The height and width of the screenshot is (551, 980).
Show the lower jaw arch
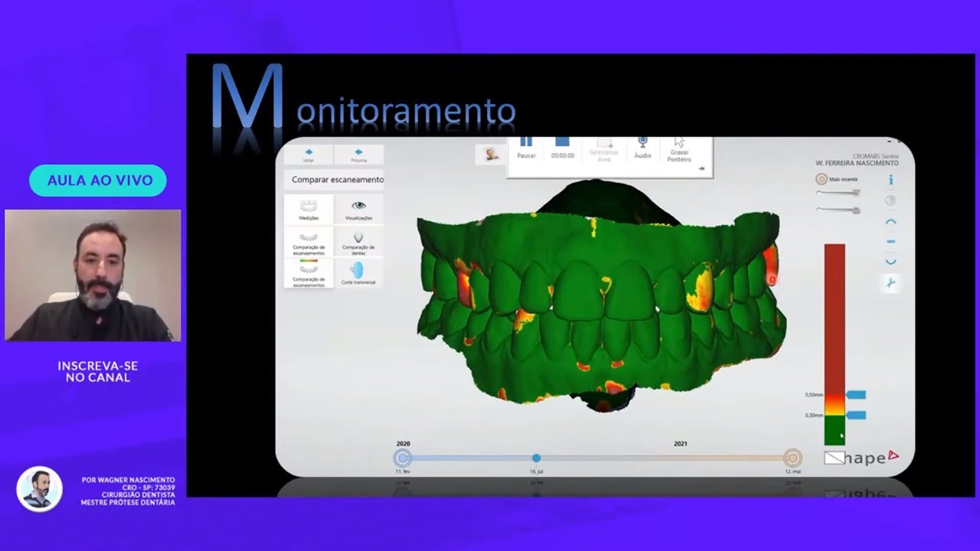click(890, 262)
